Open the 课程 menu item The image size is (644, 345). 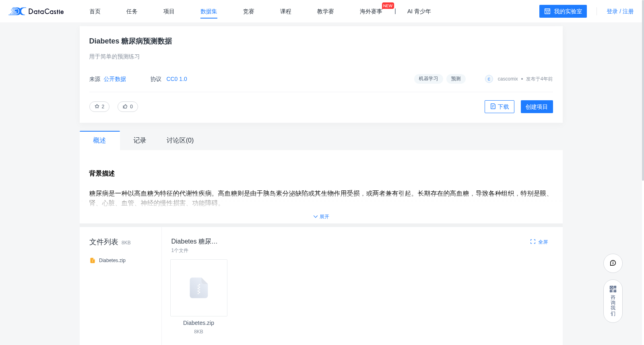tap(286, 11)
